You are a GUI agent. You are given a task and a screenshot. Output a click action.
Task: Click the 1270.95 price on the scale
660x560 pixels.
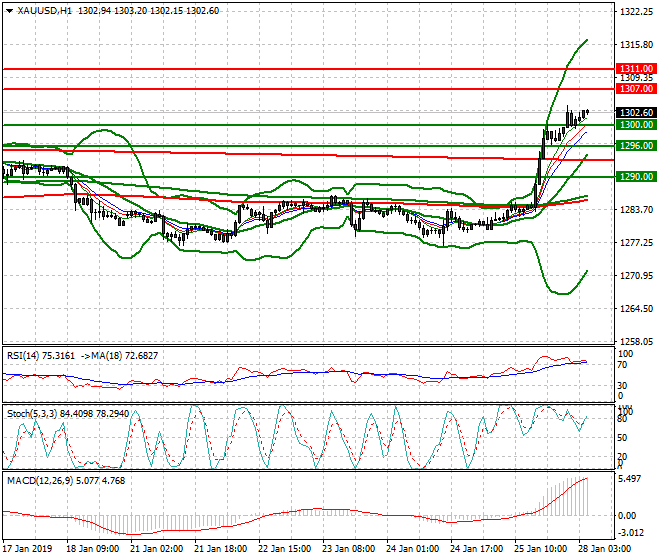click(x=636, y=275)
